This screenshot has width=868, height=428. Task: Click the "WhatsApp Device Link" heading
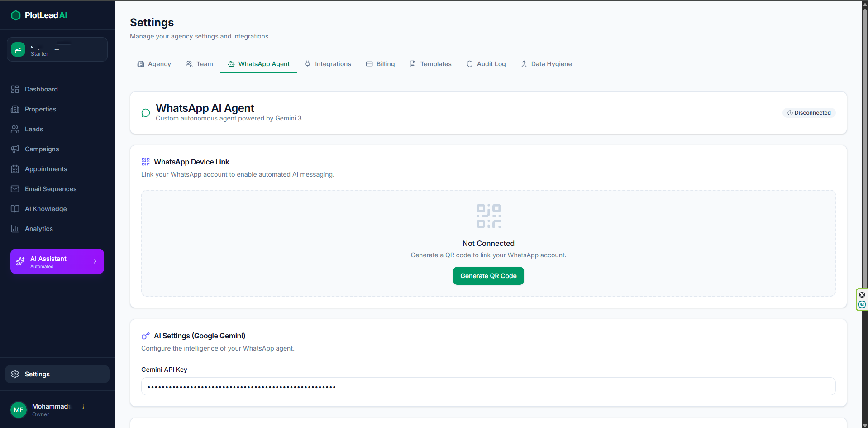[191, 162]
